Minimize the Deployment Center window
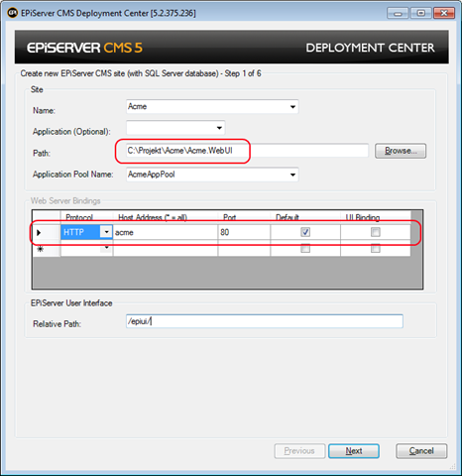Viewport: 462px width, 476px height. pyautogui.click(x=398, y=13)
